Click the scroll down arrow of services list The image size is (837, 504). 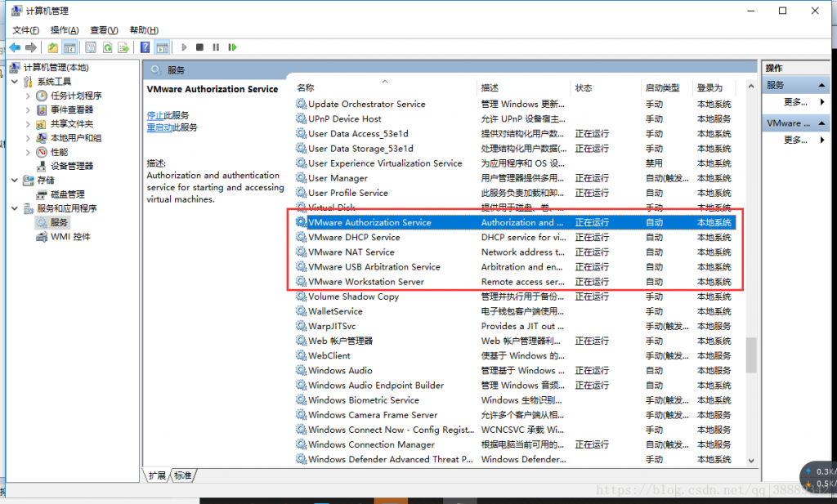pyautogui.click(x=751, y=461)
